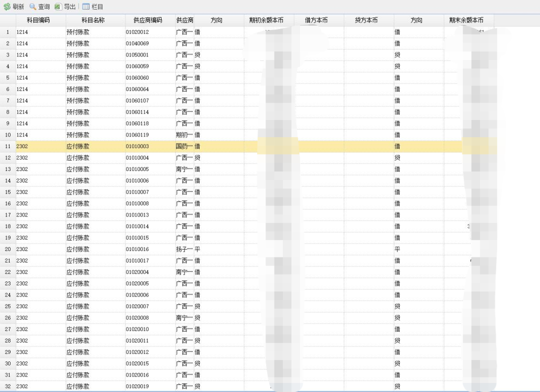Select row number 20 in the row header

pyautogui.click(x=7, y=249)
